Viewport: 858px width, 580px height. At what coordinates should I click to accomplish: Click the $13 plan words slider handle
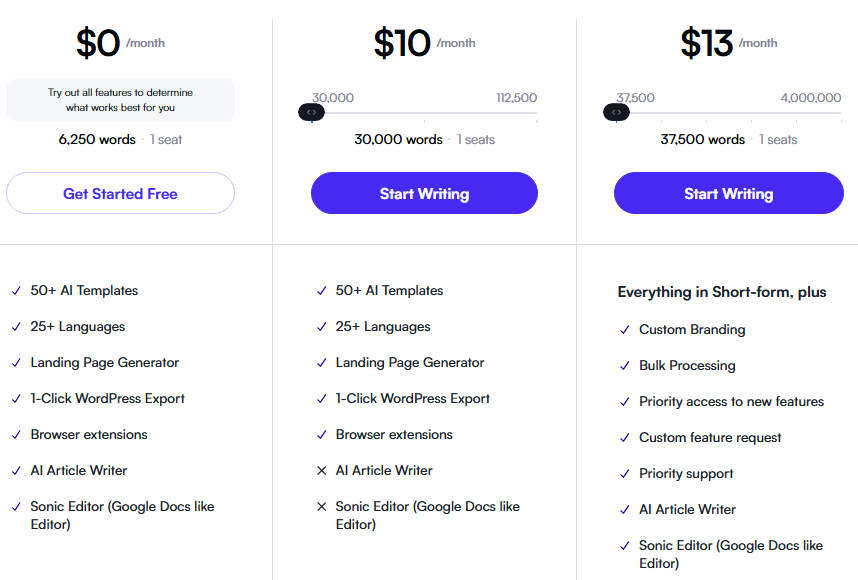click(x=616, y=112)
